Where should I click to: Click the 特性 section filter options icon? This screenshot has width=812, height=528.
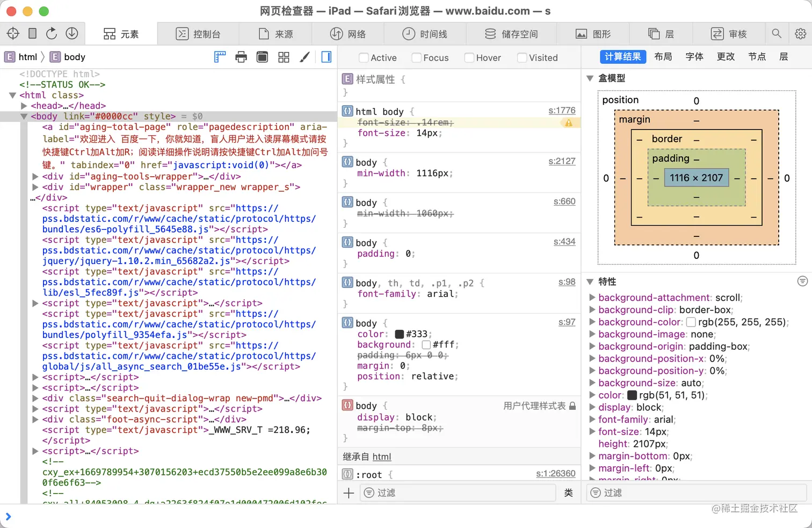(x=802, y=281)
